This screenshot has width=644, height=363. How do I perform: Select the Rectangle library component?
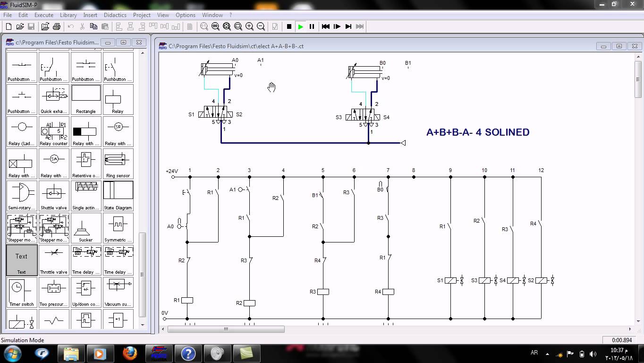tap(86, 99)
